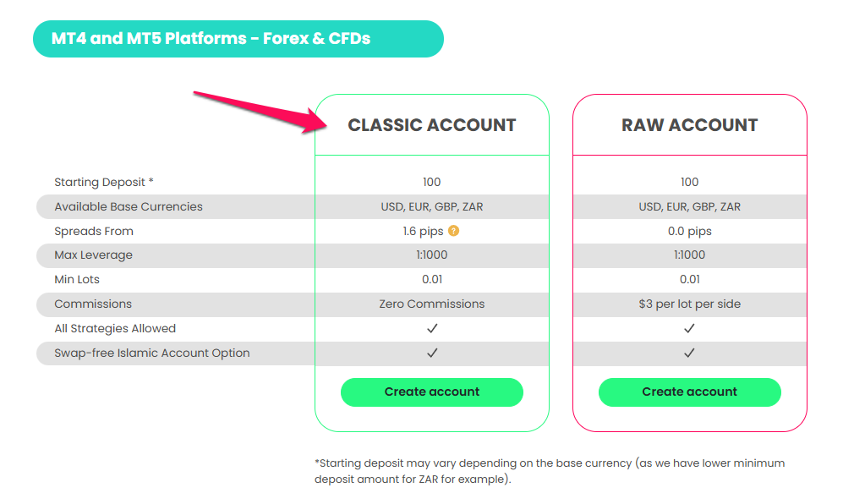Click the Swap-free Islamic Account Option label
The image size is (854, 504).
tap(152, 353)
